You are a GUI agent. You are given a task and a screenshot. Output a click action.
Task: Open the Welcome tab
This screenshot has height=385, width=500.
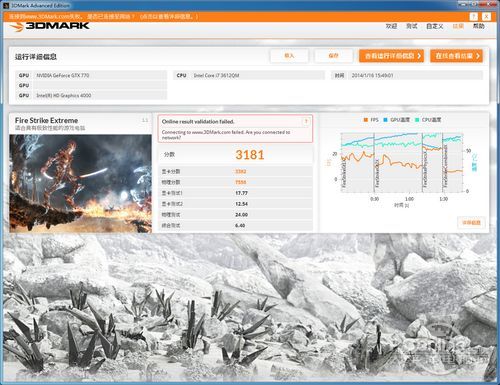[391, 26]
